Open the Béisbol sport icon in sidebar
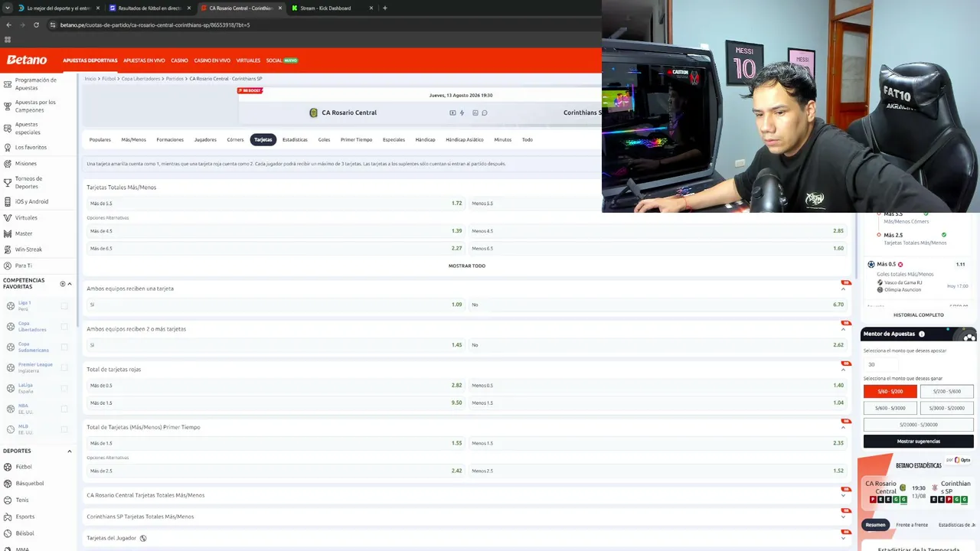Image resolution: width=980 pixels, height=551 pixels. (8, 533)
